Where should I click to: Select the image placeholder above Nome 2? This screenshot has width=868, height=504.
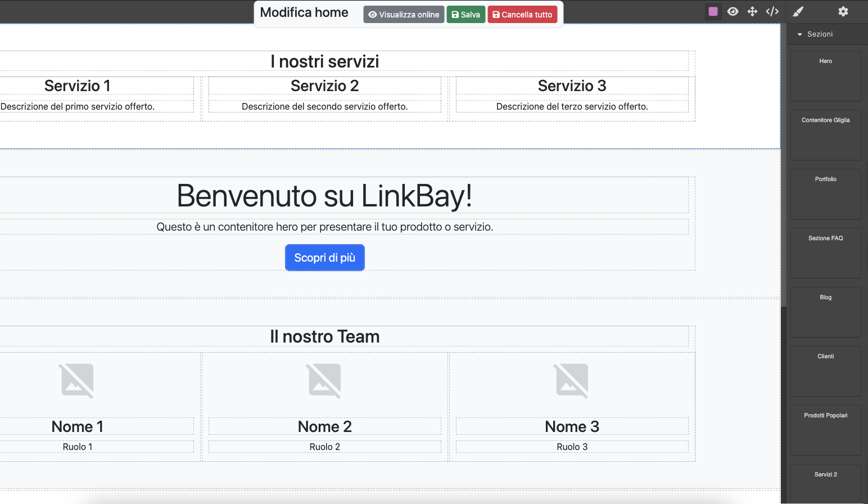click(325, 381)
